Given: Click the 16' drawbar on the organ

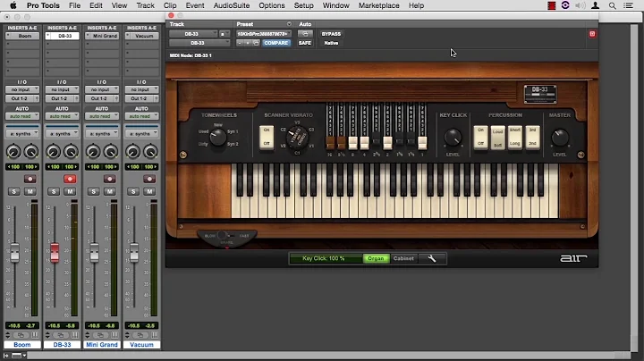Looking at the screenshot, I should 330,143.
